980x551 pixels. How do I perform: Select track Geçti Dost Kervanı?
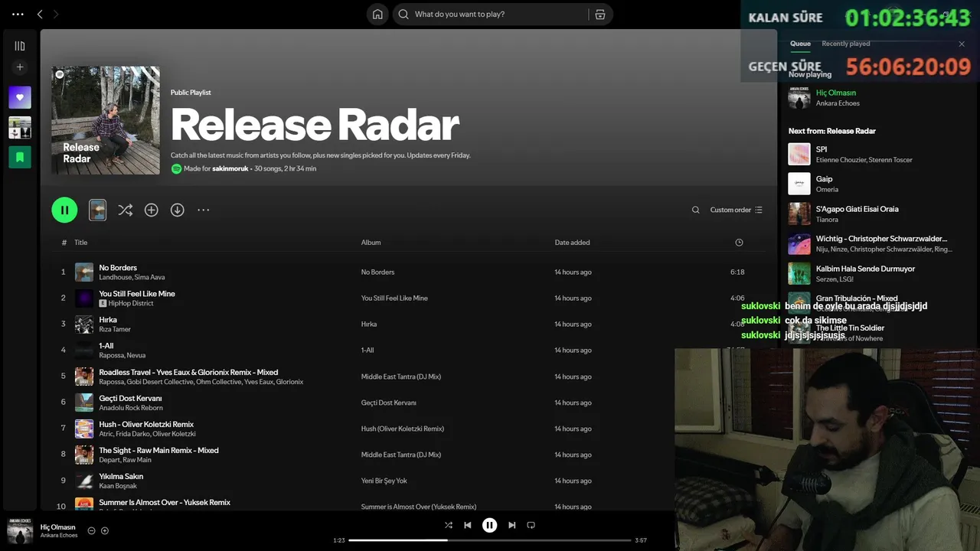130,398
